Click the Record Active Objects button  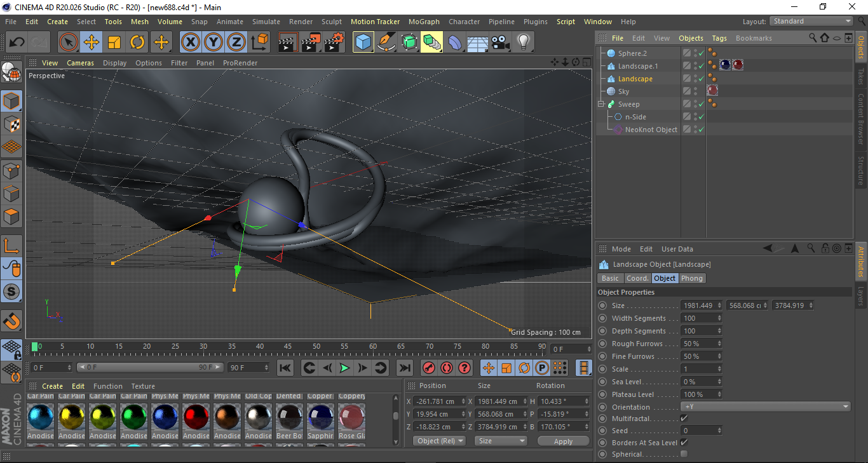click(429, 368)
